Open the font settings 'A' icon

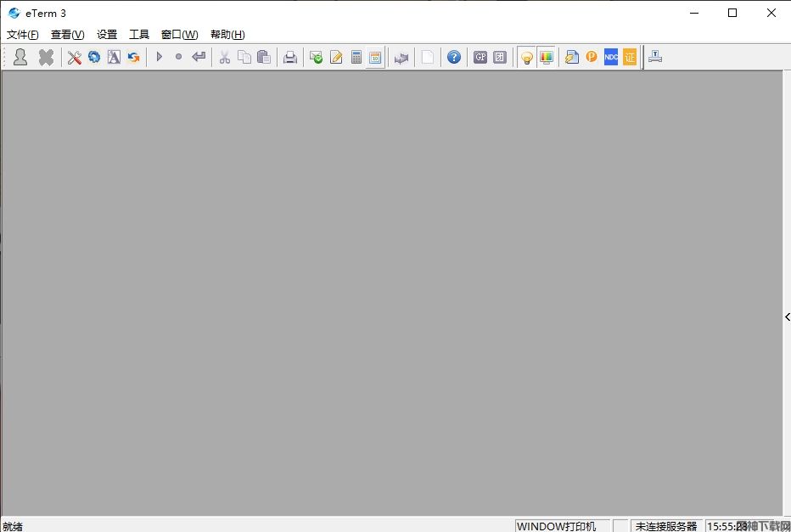(x=114, y=57)
